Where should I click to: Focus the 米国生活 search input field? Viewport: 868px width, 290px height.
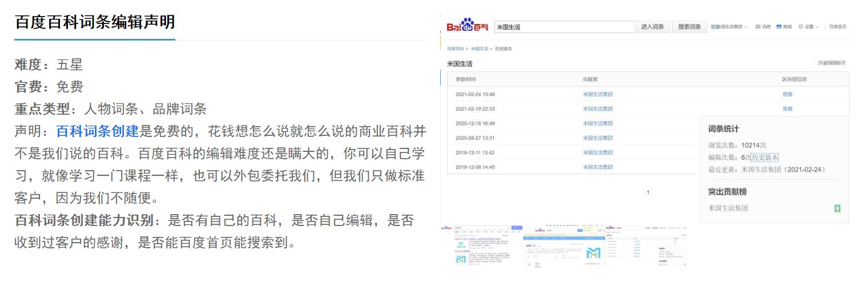pyautogui.click(x=565, y=27)
